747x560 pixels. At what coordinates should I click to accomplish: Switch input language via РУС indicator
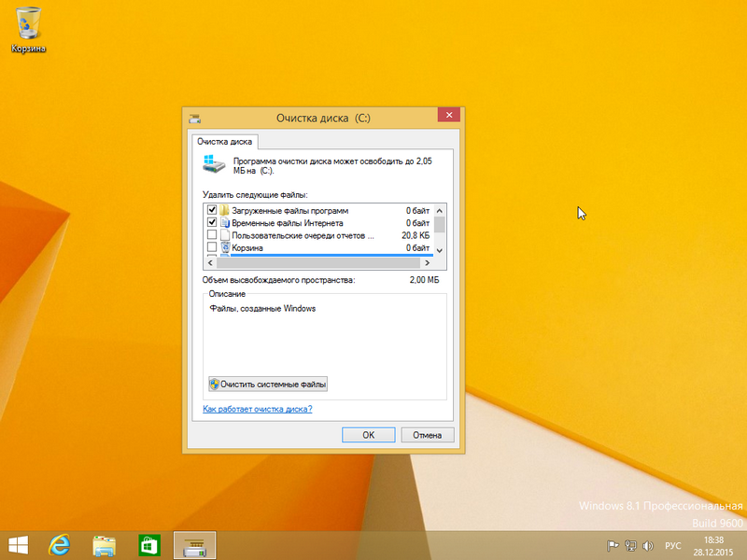pyautogui.click(x=672, y=545)
